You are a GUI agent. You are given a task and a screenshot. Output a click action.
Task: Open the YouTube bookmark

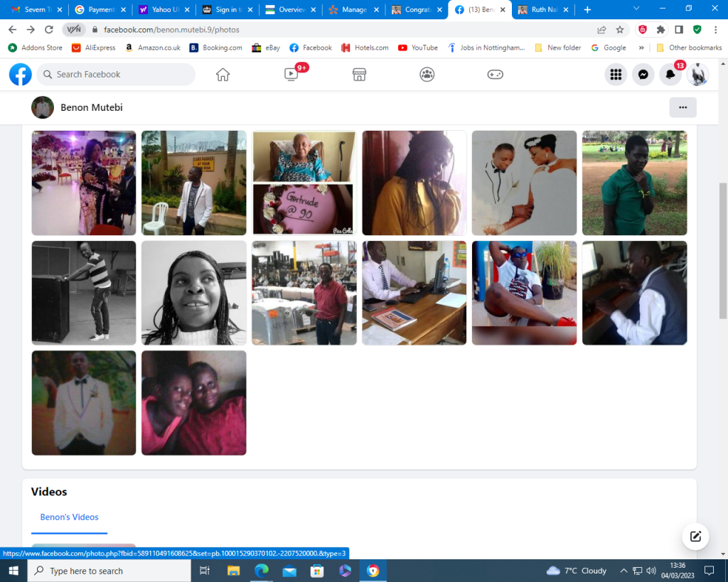click(x=418, y=48)
